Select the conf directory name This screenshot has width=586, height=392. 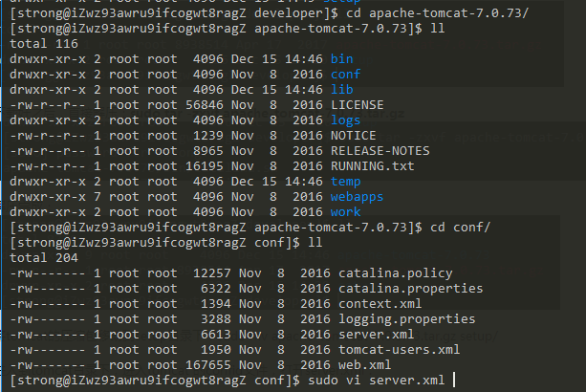(346, 75)
